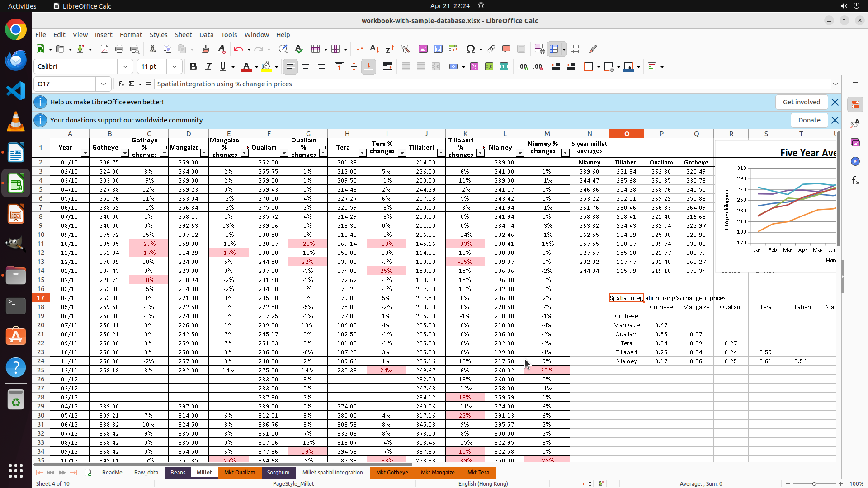Insert a chart via toolbar icon
The width and height of the screenshot is (868, 488).
[x=438, y=49]
